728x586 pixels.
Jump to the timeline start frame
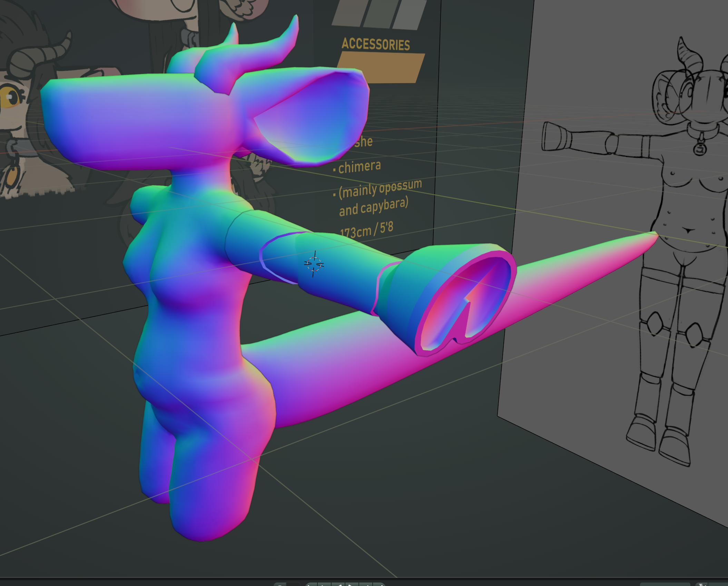coord(311,585)
